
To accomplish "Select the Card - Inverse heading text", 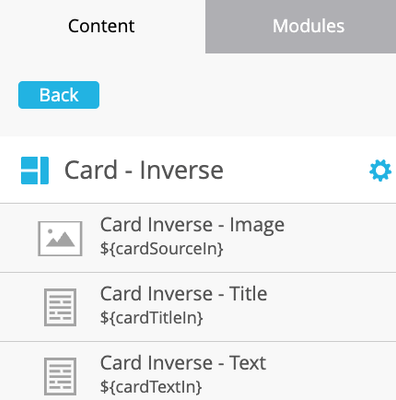I will (x=144, y=170).
